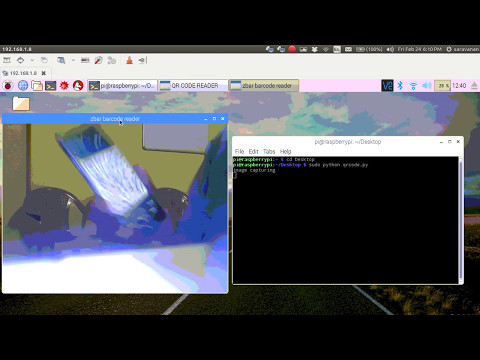Close the zbar barcode reader window
Screen dimensions: 480x360
coord(223,119)
